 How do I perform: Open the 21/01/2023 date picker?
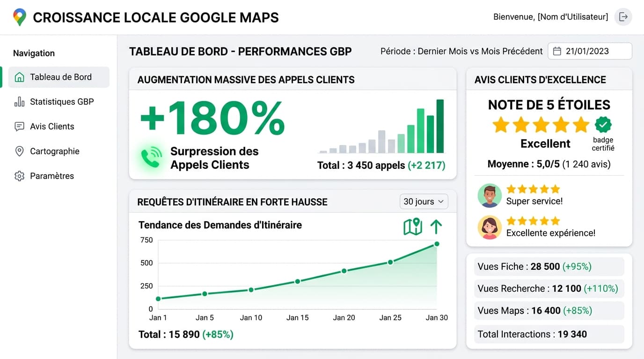[590, 51]
